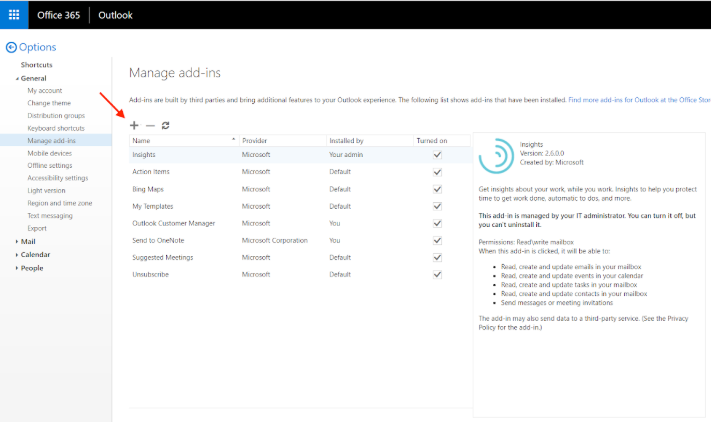The image size is (711, 422).
Task: Click the Options heading link
Action: (x=38, y=47)
